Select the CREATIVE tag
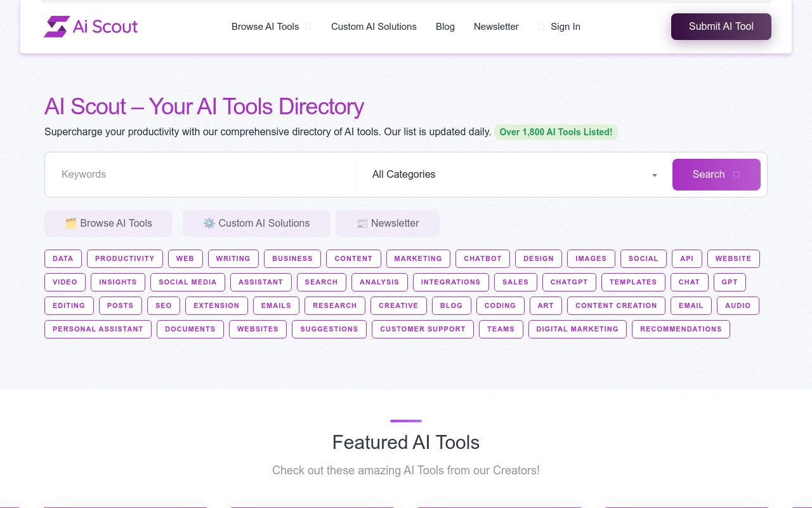This screenshot has width=812, height=508. click(398, 305)
